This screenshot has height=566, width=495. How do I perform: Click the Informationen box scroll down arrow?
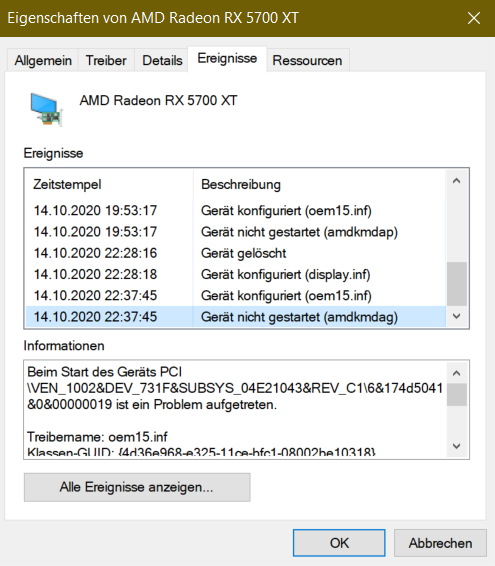pyautogui.click(x=456, y=446)
